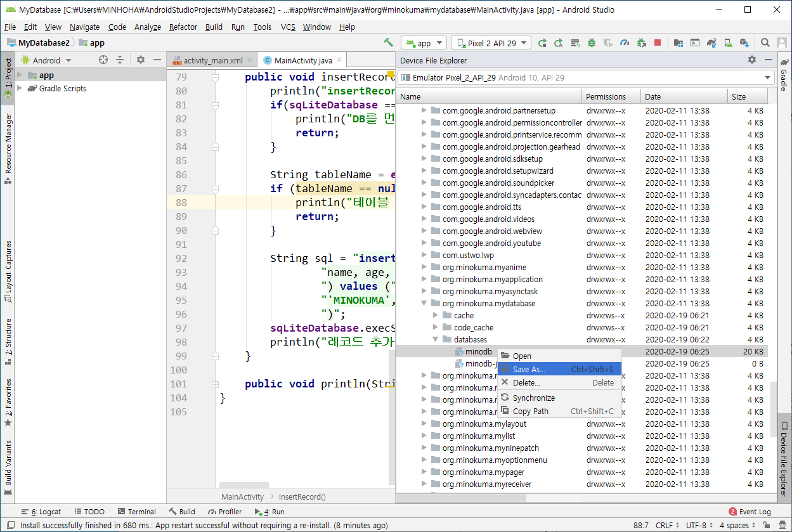Click the Search Everywhere magnifier icon
Viewport: 792px width, 532px height.
765,43
